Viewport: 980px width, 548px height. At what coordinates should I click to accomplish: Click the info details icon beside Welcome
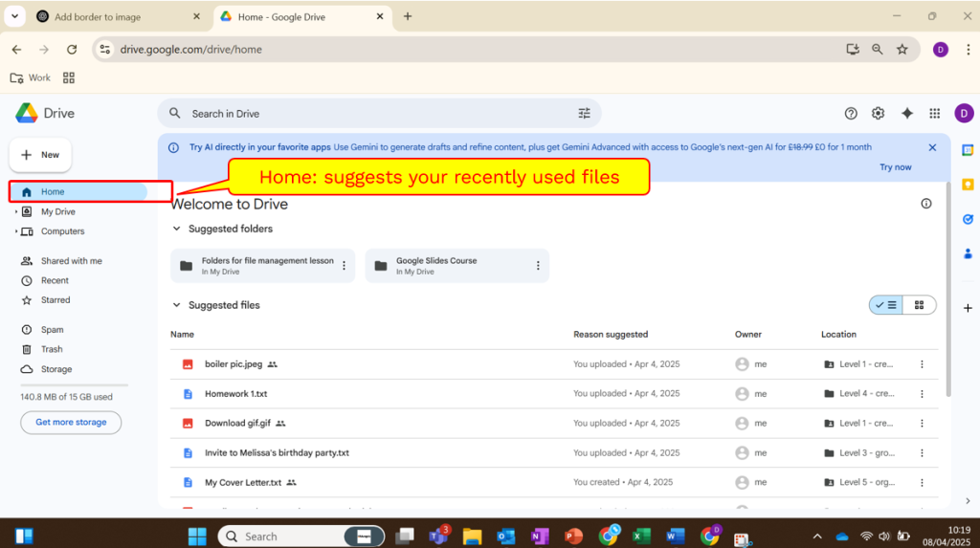click(x=925, y=204)
